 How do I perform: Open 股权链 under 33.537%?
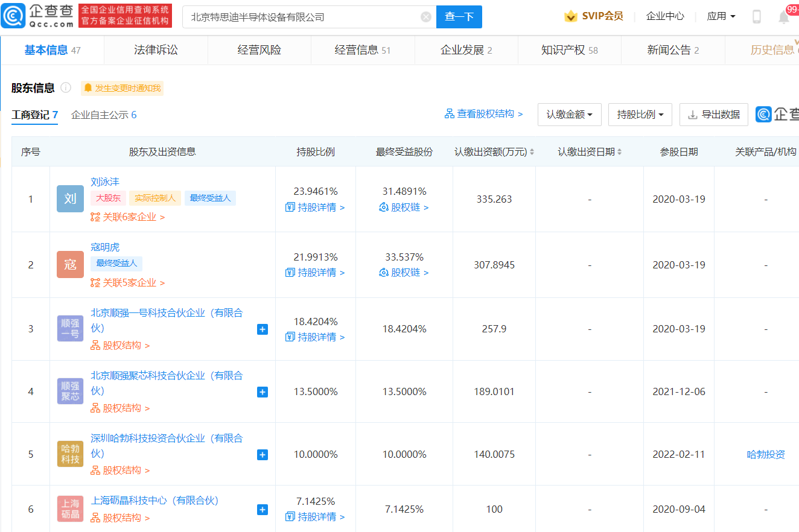(404, 273)
